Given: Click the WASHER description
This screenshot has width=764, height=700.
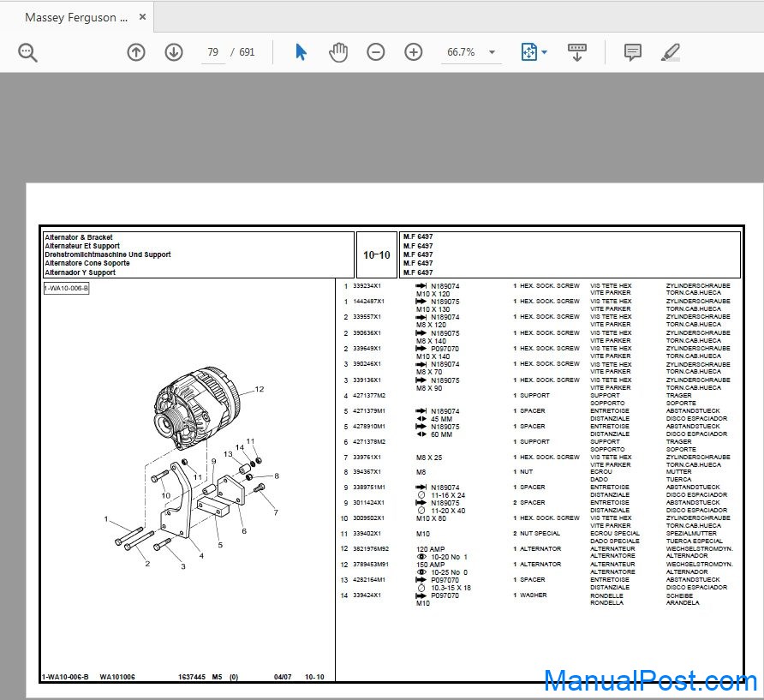Looking at the screenshot, I should click(533, 595).
